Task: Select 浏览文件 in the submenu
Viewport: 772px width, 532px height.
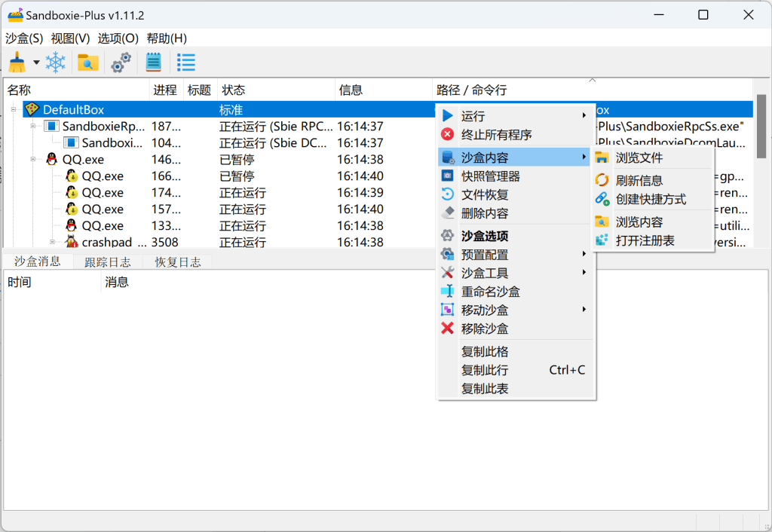Action: coord(639,158)
